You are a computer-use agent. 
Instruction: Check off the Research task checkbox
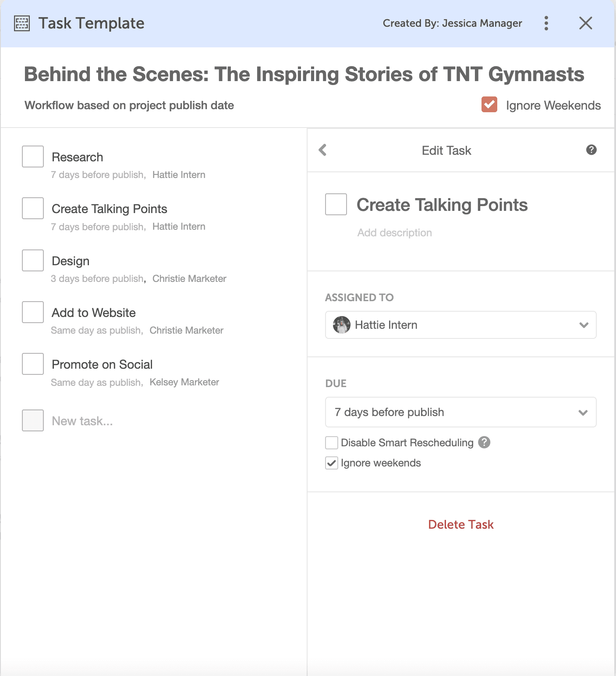click(33, 157)
